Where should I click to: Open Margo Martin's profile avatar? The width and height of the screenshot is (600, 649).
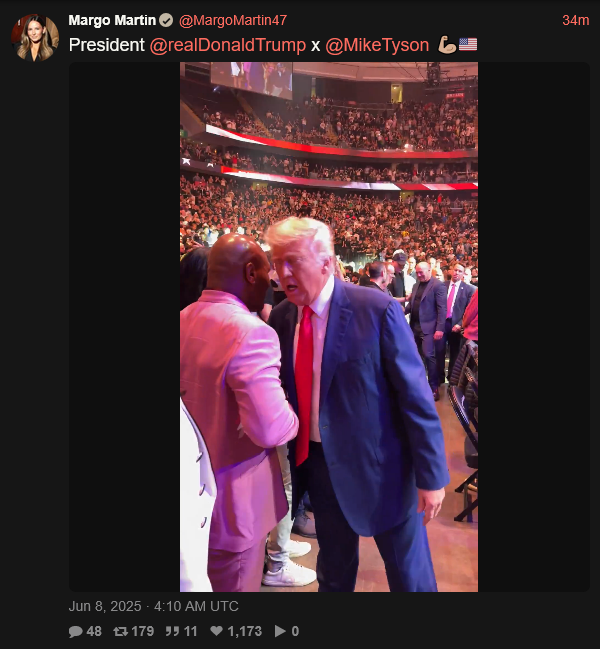[x=35, y=38]
